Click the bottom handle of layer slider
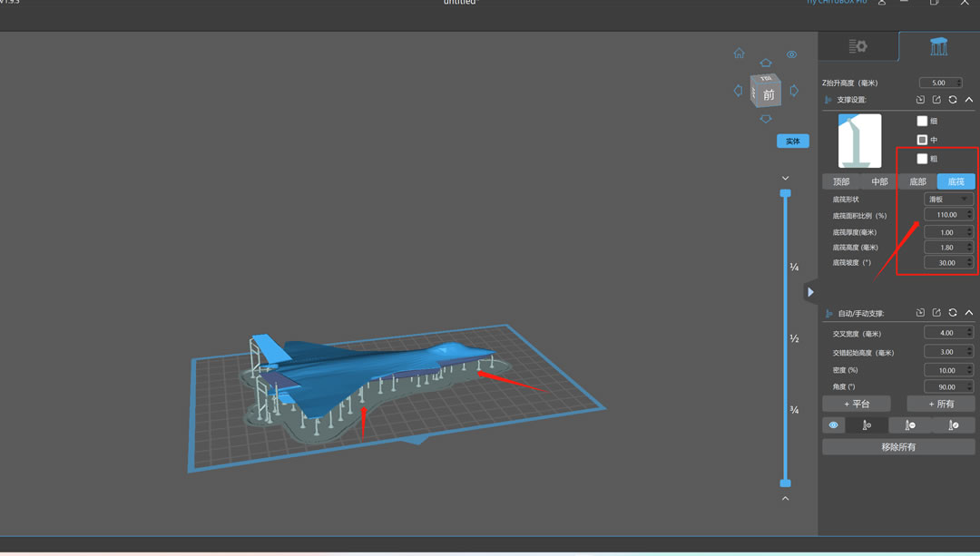The height and width of the screenshot is (556, 980). pos(786,483)
